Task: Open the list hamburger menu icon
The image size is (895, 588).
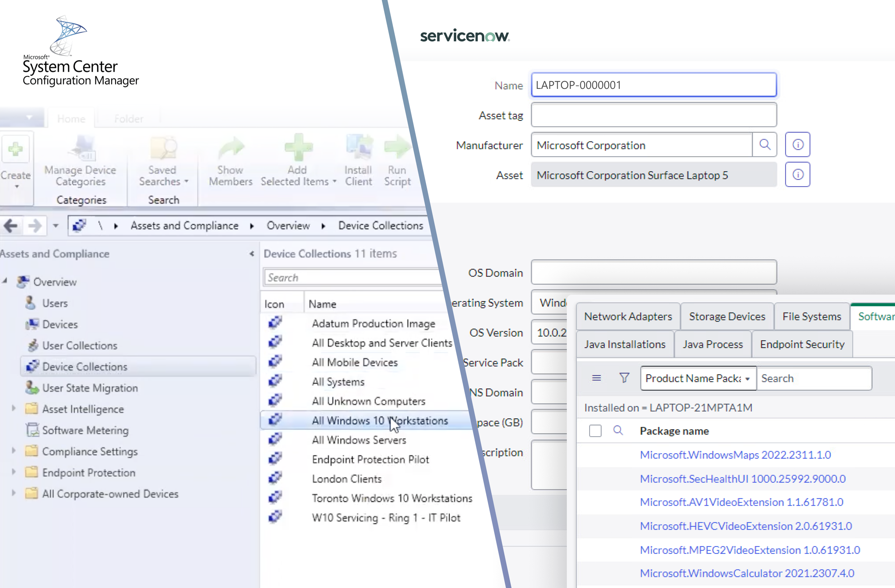Action: tap(596, 378)
